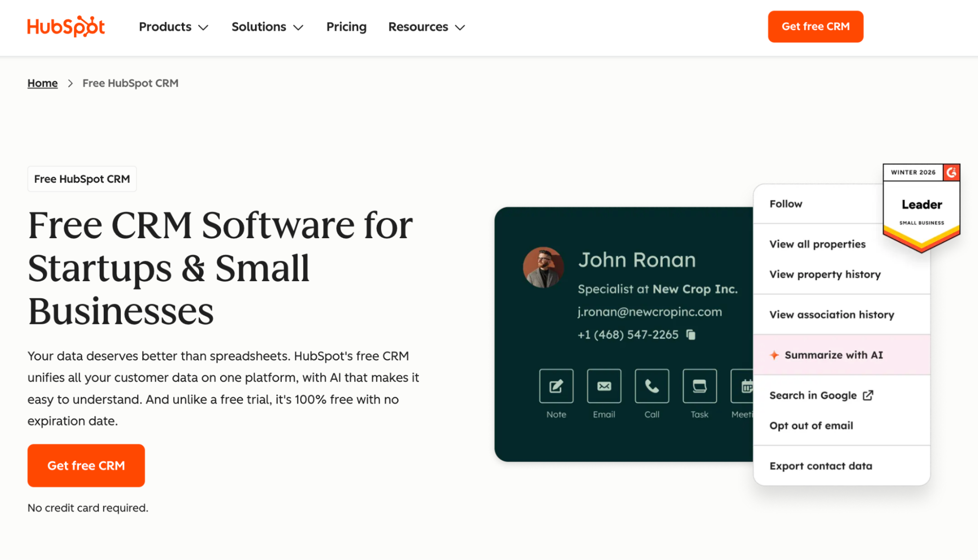978x560 pixels.
Task: Choose Summarize with AI
Action: tap(842, 355)
